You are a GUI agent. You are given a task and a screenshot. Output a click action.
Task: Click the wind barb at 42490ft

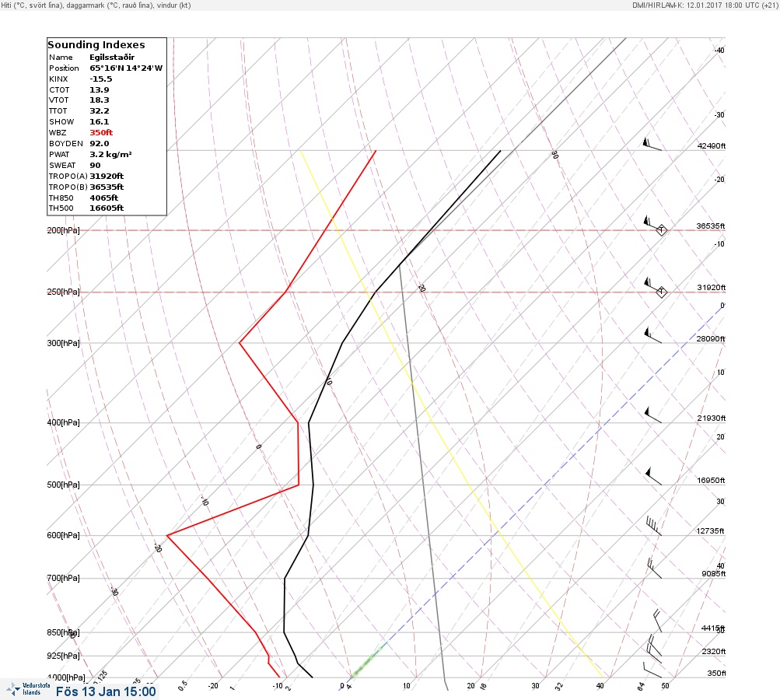click(652, 145)
